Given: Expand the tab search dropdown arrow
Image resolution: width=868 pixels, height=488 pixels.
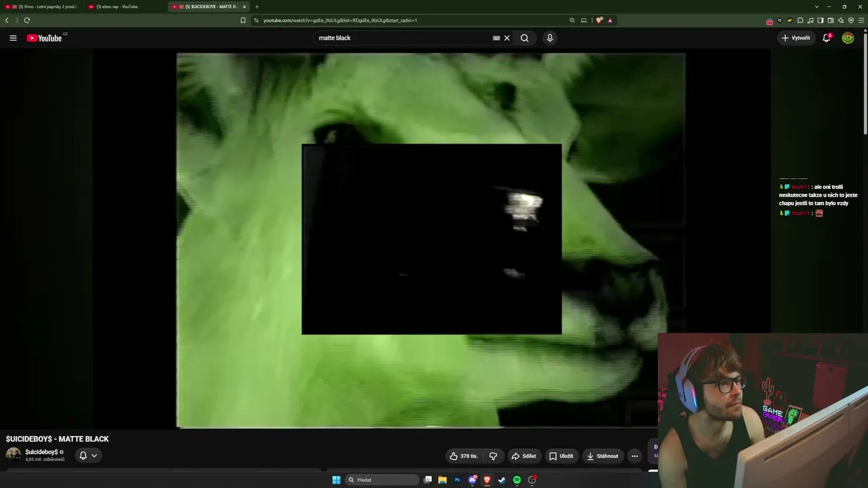Looking at the screenshot, I should coord(816,7).
